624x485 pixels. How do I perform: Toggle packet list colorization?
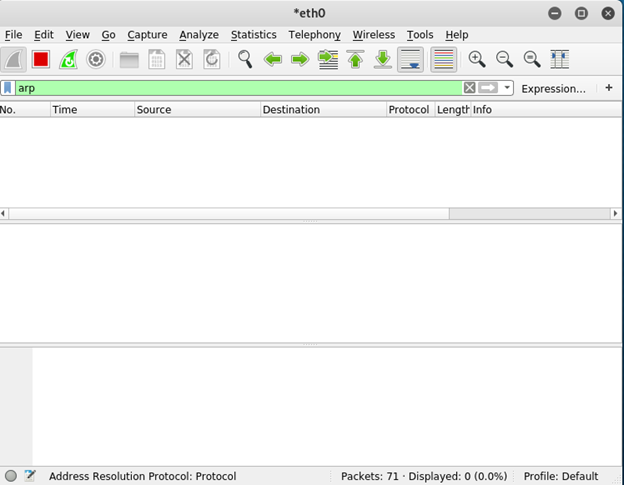point(444,60)
